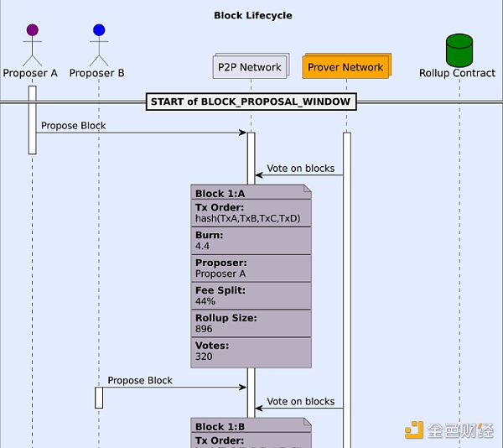Click the orange watermark logo icon
The width and height of the screenshot is (503, 448).
[x=414, y=430]
